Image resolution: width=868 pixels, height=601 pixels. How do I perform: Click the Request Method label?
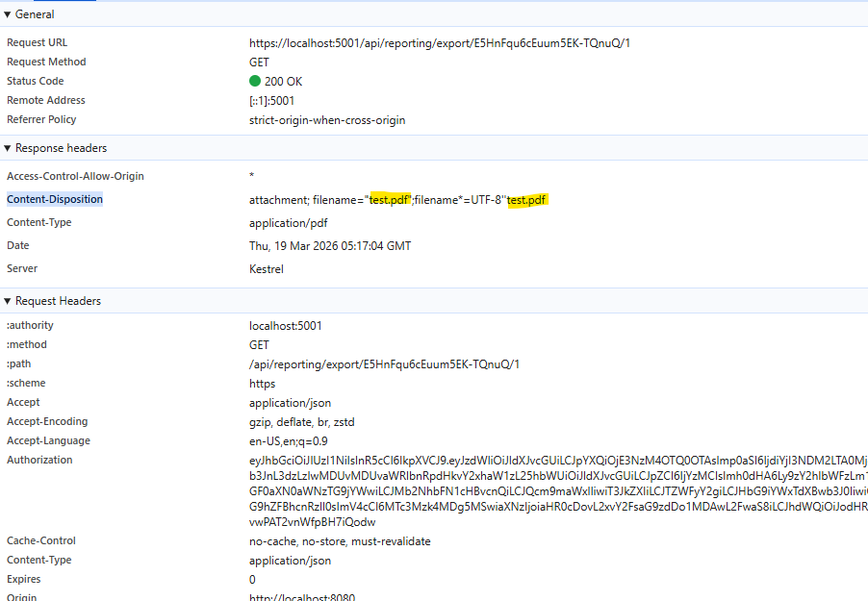pos(46,63)
